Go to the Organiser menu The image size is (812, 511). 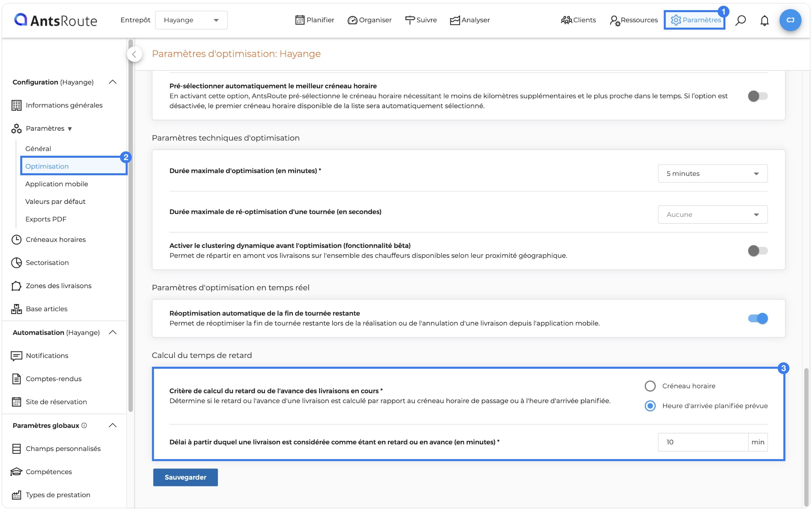pos(369,20)
